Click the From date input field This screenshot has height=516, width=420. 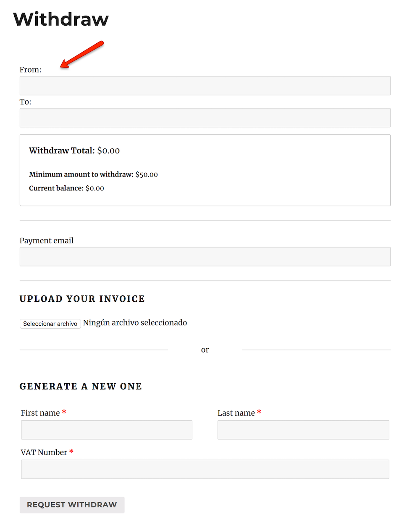(205, 85)
